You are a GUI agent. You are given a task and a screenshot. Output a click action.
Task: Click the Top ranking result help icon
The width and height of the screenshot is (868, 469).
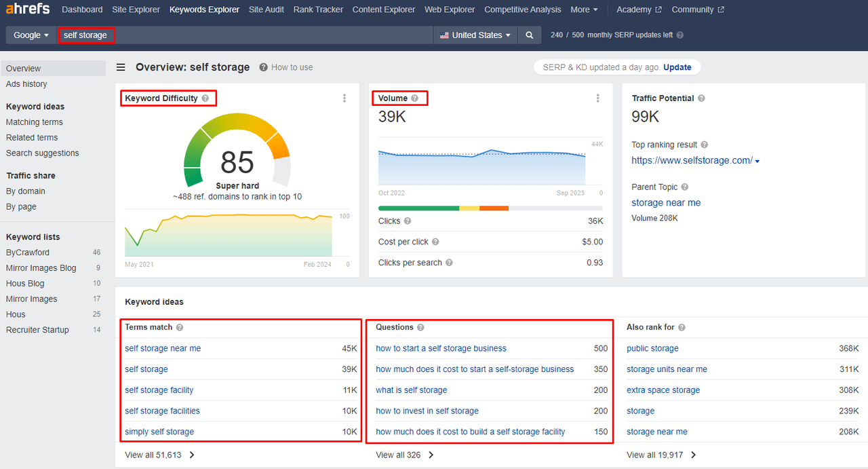pyautogui.click(x=705, y=145)
